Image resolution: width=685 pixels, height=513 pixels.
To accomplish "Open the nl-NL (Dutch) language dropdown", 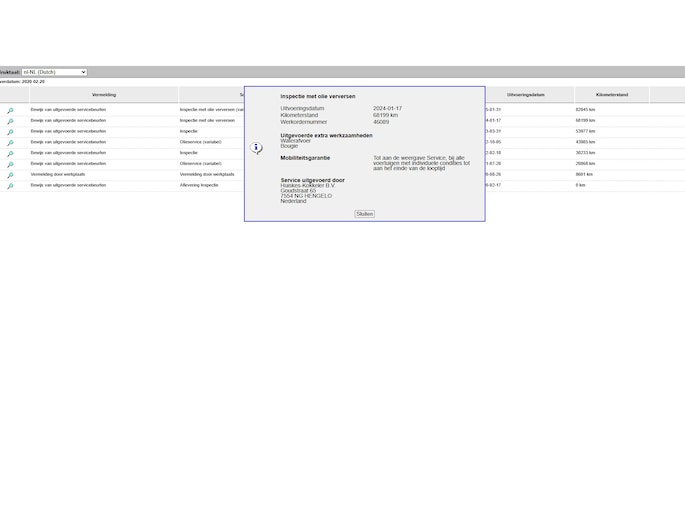I will coord(54,72).
